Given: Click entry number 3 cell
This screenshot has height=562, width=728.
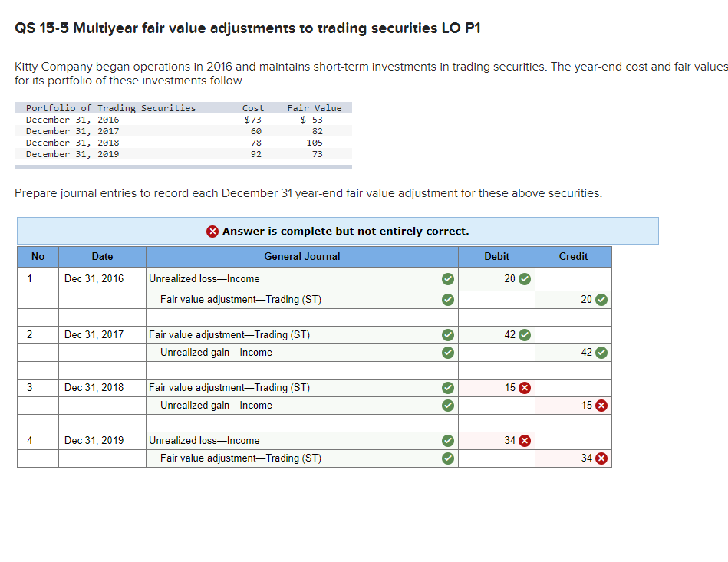Looking at the screenshot, I should 38,388.
